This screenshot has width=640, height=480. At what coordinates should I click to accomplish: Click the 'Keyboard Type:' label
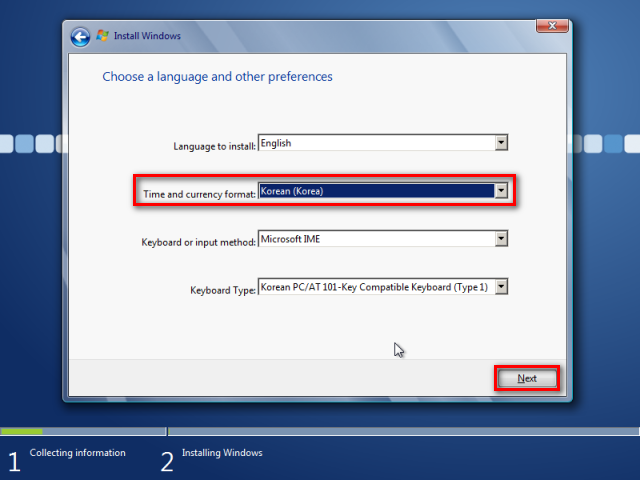pyautogui.click(x=223, y=290)
